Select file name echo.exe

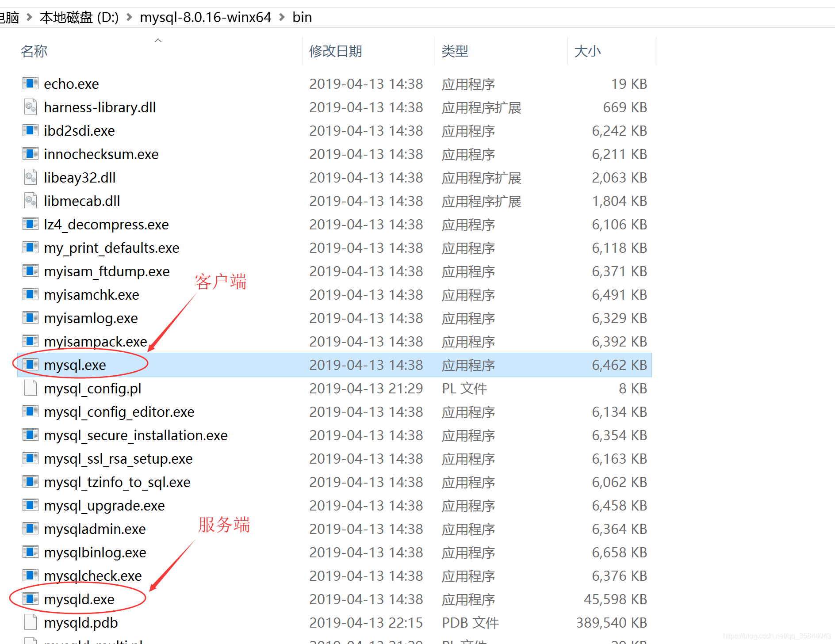(71, 84)
